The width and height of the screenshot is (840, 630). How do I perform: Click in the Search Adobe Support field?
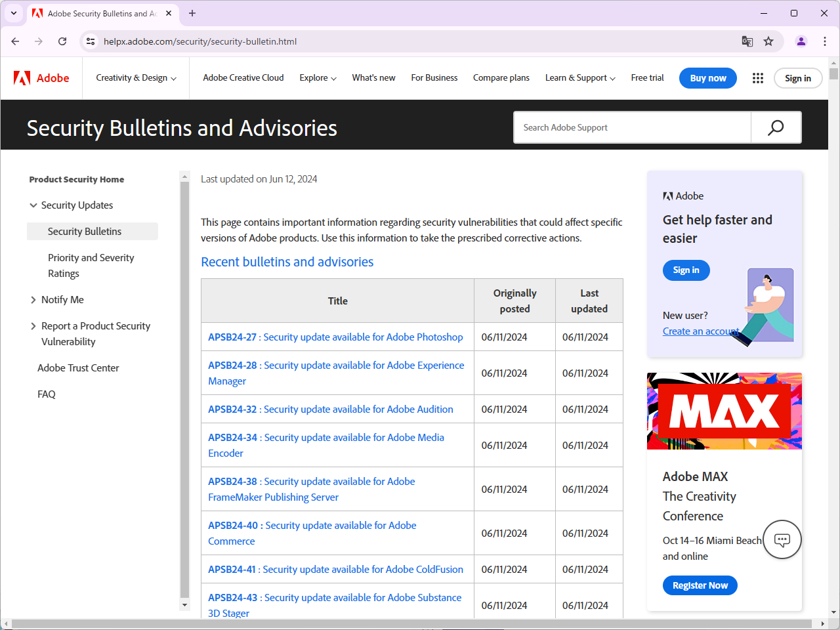633,127
